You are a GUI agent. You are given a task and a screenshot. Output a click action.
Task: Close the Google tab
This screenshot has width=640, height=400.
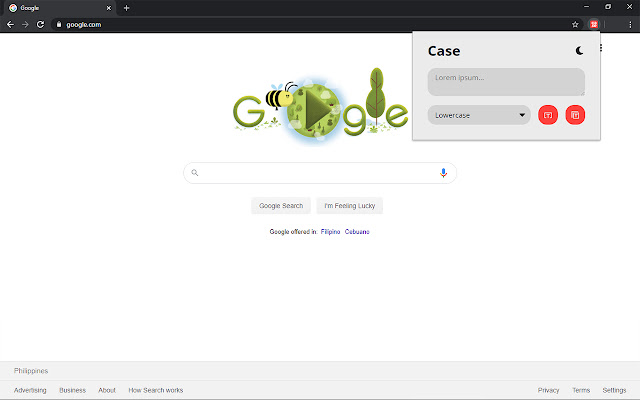[109, 8]
